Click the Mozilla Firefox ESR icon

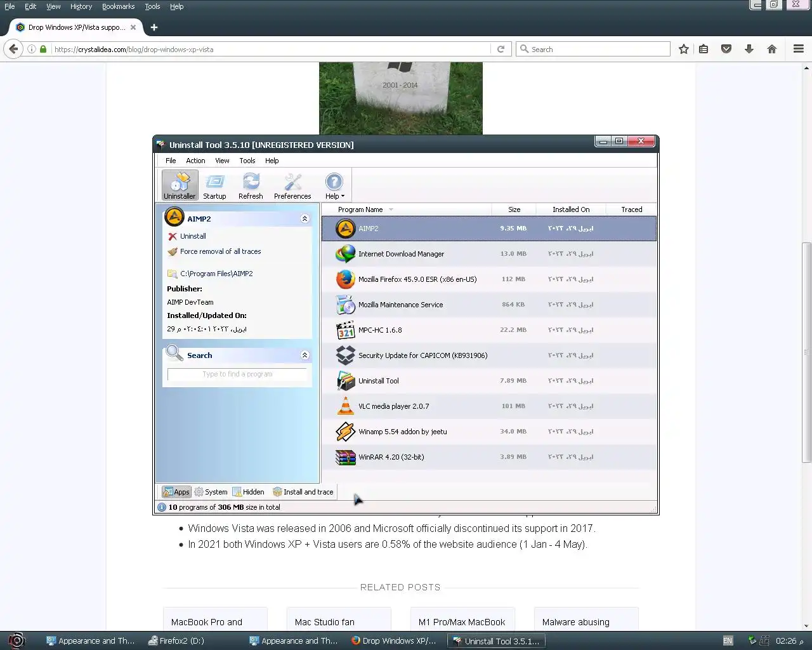pos(345,279)
